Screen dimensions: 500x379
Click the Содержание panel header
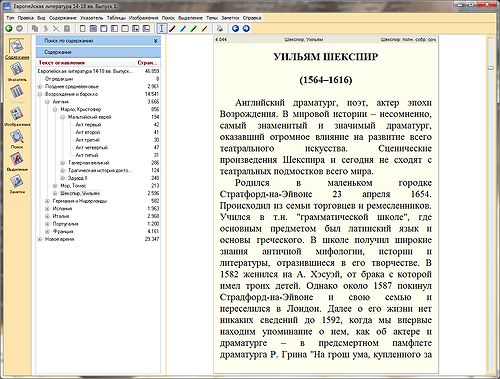(98, 52)
